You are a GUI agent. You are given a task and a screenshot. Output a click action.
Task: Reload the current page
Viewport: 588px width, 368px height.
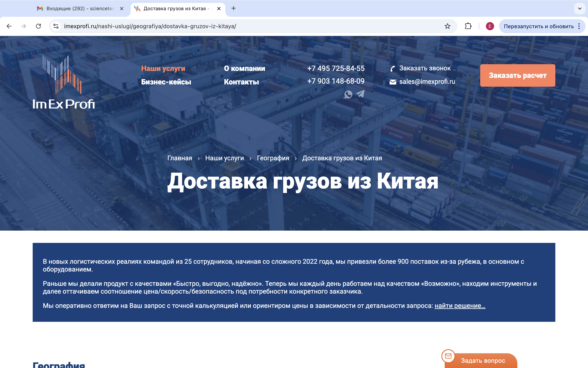[38, 26]
